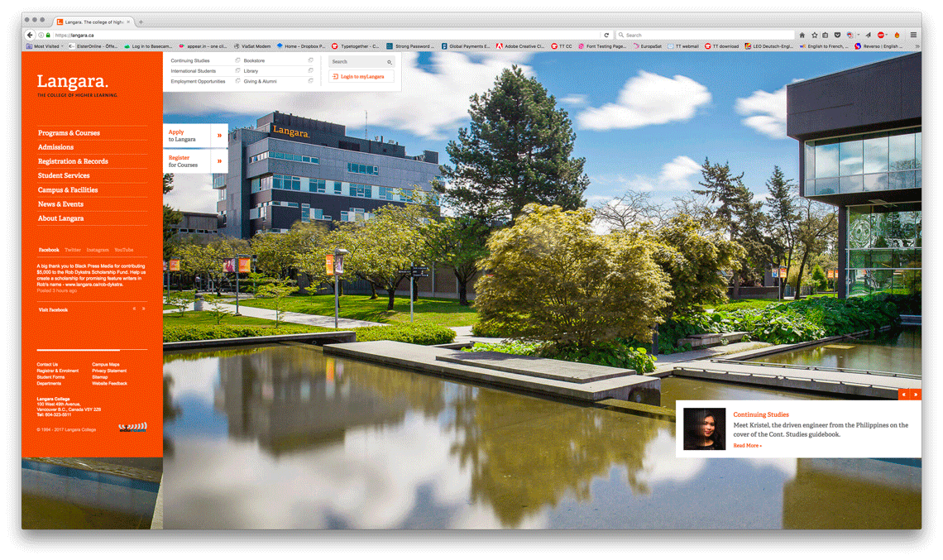Screen dimensions: 943x560
Task: Click the Reload page icon
Action: 606,35
